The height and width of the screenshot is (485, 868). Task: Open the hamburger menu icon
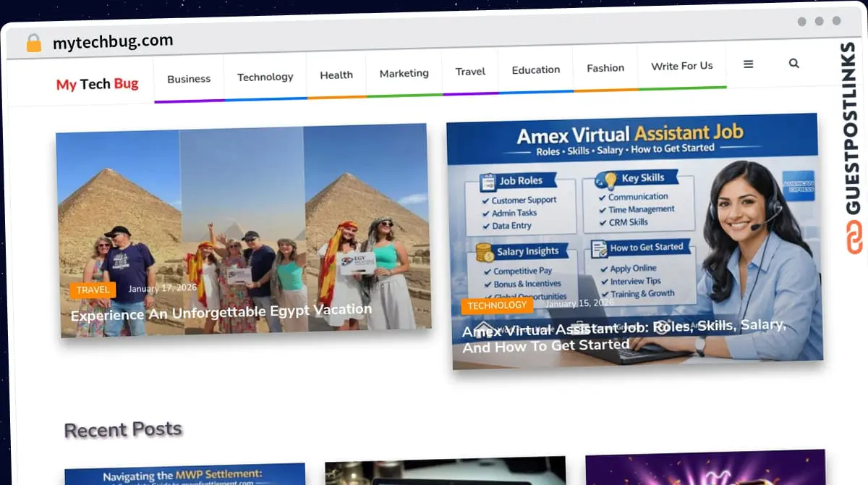pyautogui.click(x=748, y=64)
